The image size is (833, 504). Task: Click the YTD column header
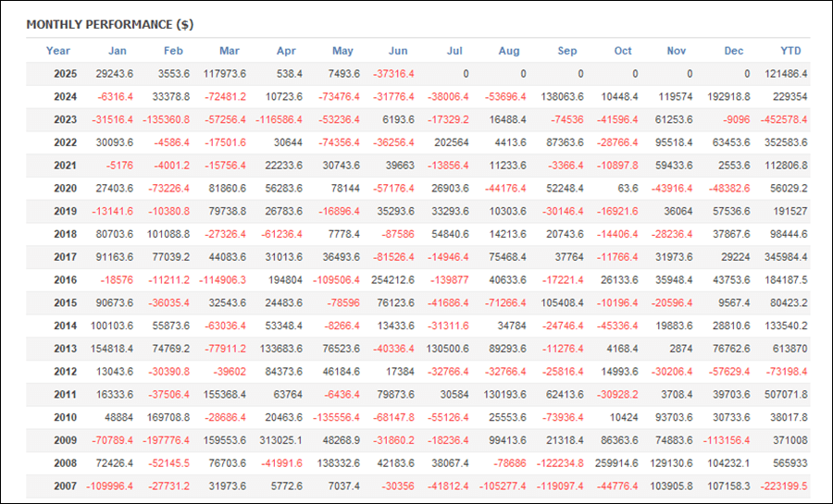tap(790, 51)
